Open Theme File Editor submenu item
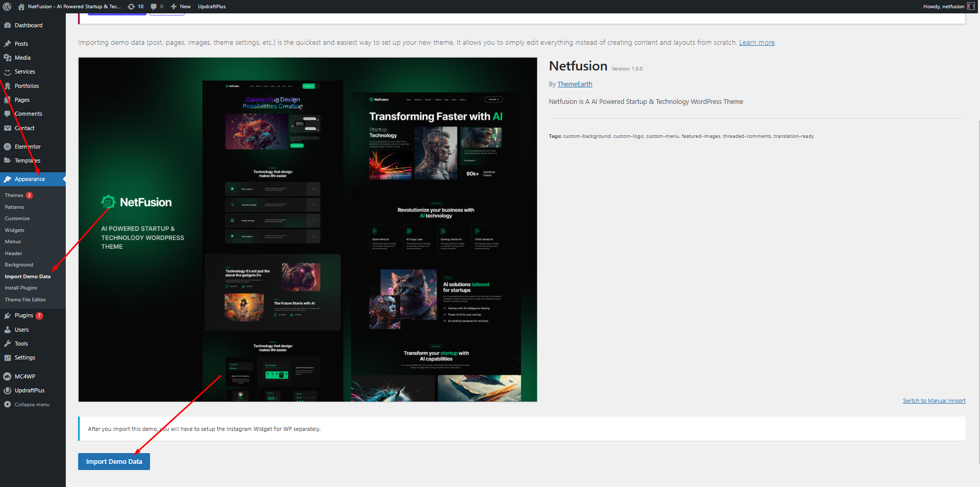This screenshot has height=487, width=980. coord(25,300)
